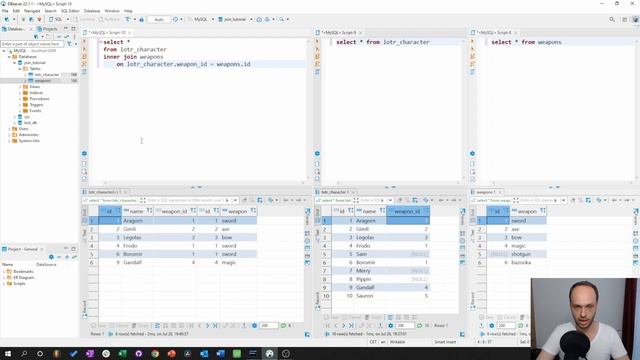
Task: Click the global search icon at the top right
Action: pos(612,19)
